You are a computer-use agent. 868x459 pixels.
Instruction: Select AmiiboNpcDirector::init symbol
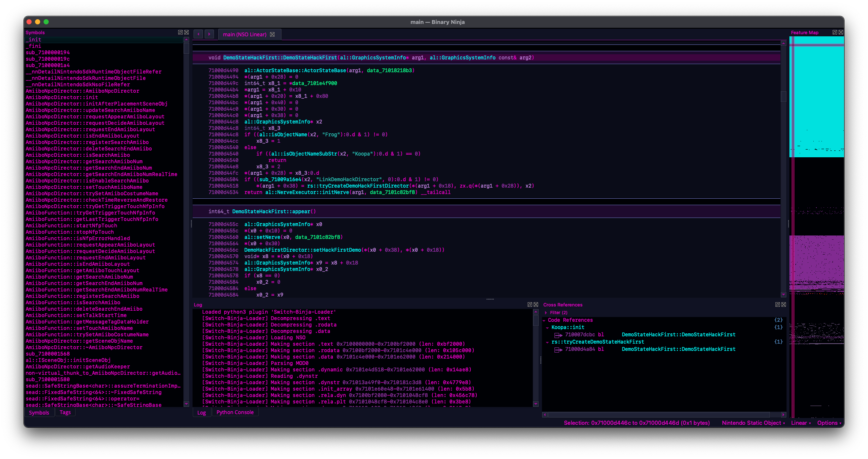pos(104,97)
